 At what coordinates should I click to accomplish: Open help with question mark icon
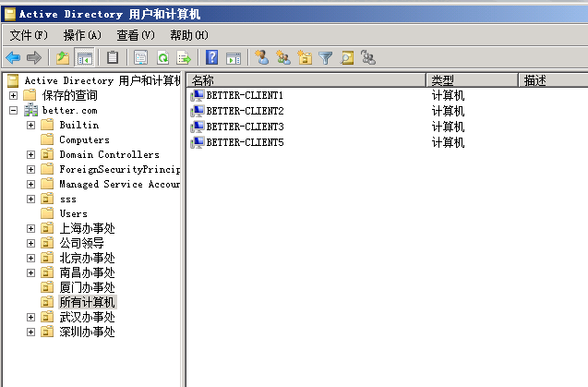tap(212, 58)
